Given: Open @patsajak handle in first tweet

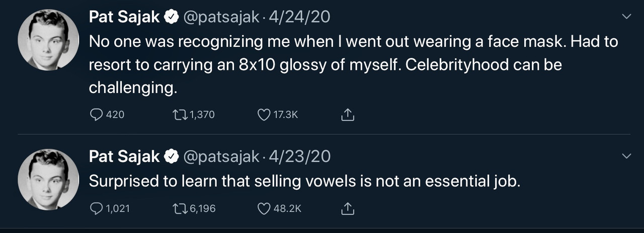Looking at the screenshot, I should click(221, 17).
